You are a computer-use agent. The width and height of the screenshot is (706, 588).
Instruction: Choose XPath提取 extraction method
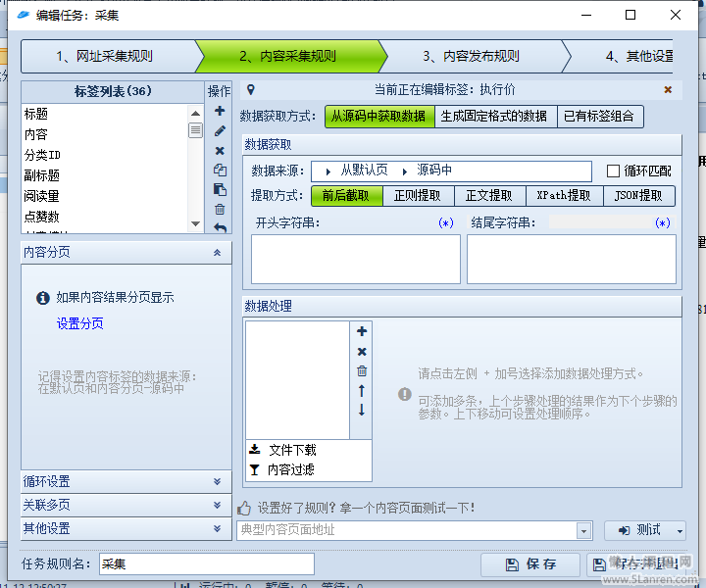[x=564, y=196]
